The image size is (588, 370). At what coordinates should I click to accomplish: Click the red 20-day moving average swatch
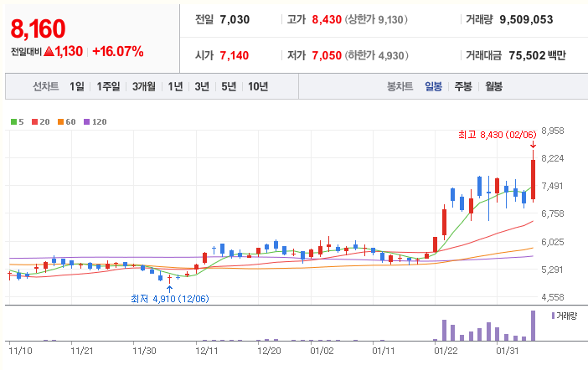[x=35, y=122]
